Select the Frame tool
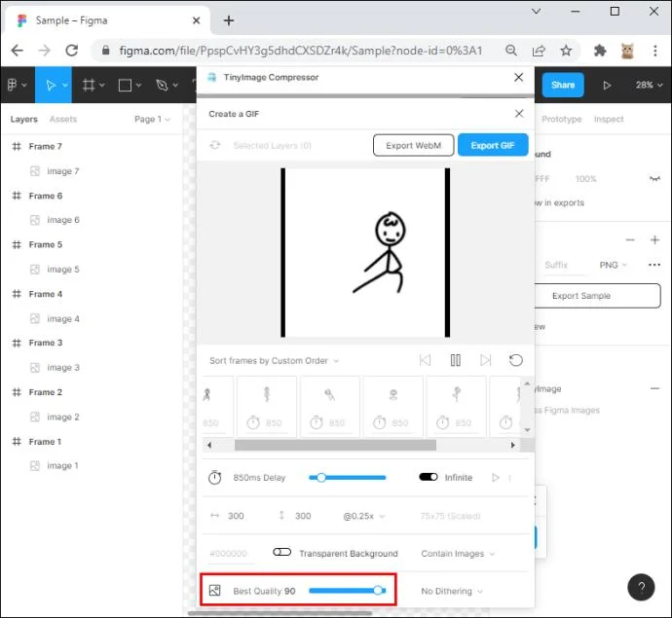 click(x=89, y=86)
